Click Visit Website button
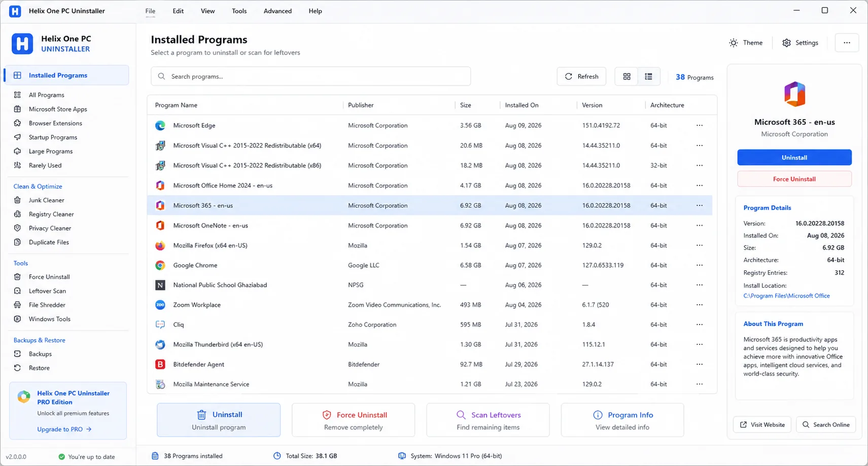Viewport: 868px width, 466px height. pyautogui.click(x=762, y=424)
